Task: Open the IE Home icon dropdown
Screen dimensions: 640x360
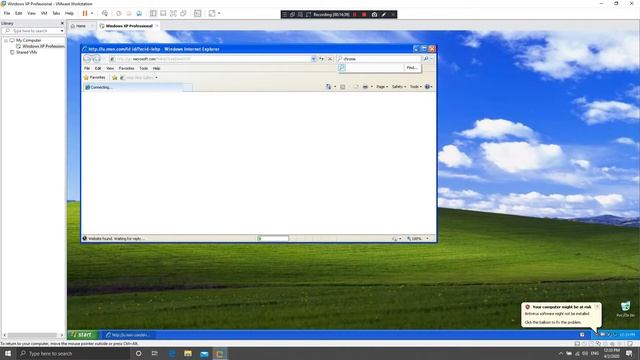Action: click(335, 87)
